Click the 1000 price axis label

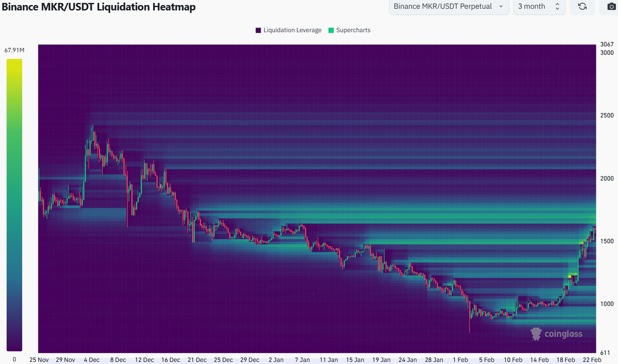click(x=607, y=304)
